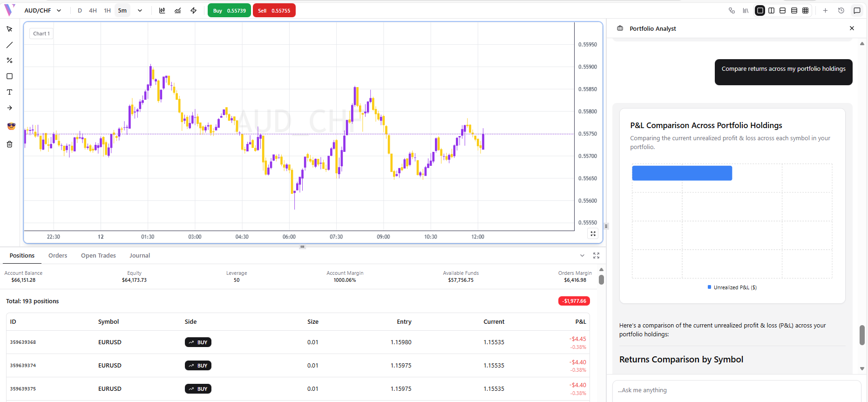Image resolution: width=868 pixels, height=402 pixels.
Task: Open the indicators icon in top toolbar
Action: [178, 11]
